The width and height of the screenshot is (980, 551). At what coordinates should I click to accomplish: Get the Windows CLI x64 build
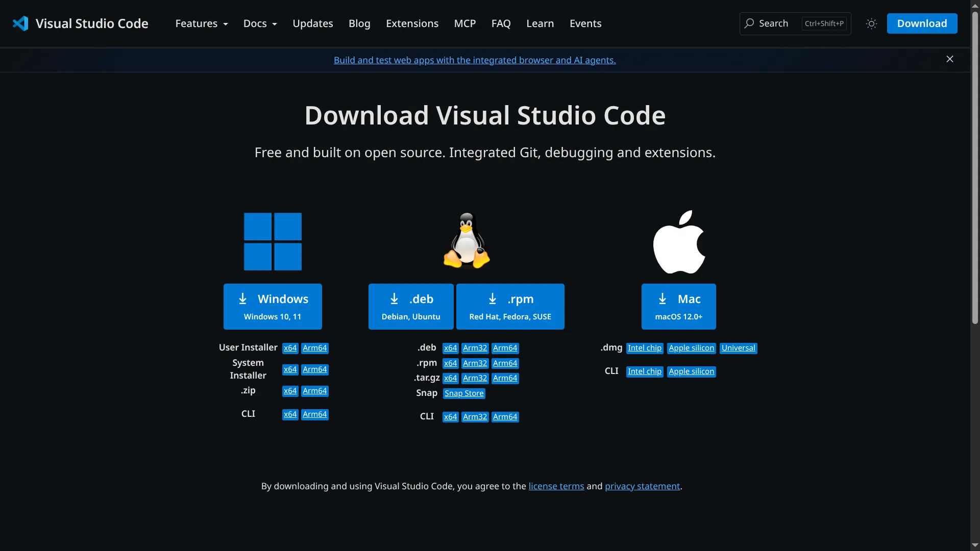(290, 414)
